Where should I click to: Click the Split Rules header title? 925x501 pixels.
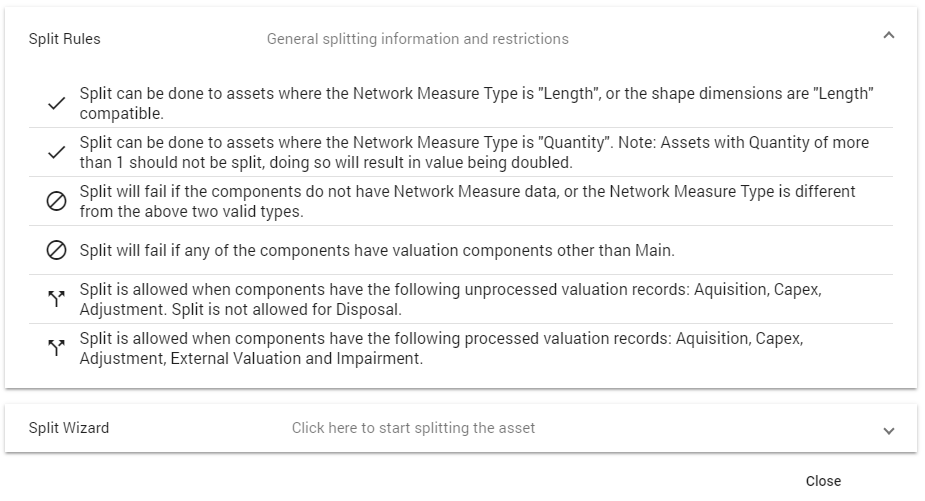tap(65, 39)
